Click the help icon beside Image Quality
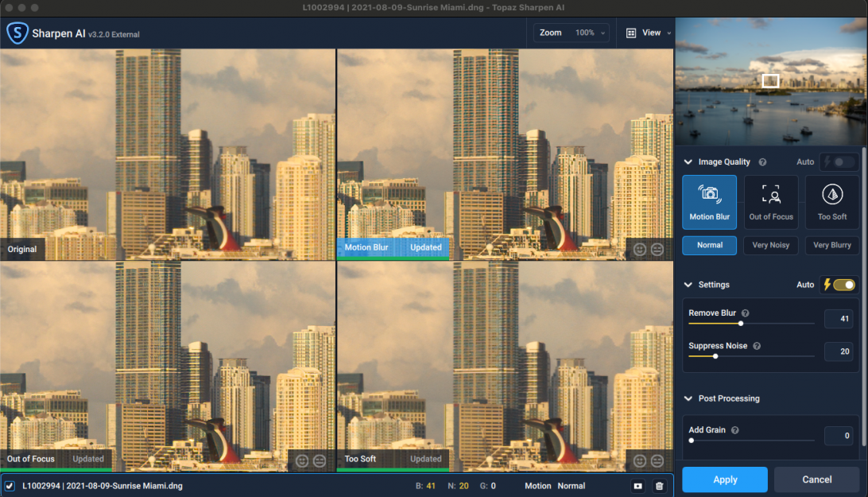868x497 pixels. coord(762,162)
